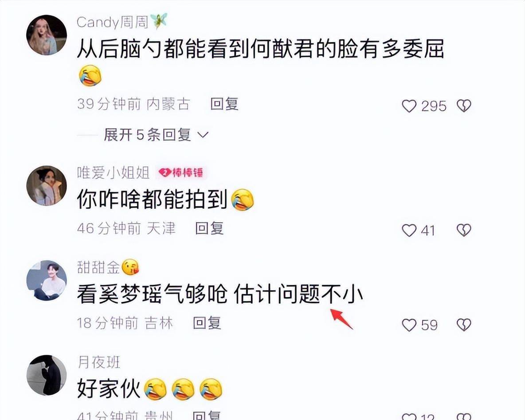Reply to 唯爱小姐姐's comment
The width and height of the screenshot is (525, 420).
(x=209, y=228)
